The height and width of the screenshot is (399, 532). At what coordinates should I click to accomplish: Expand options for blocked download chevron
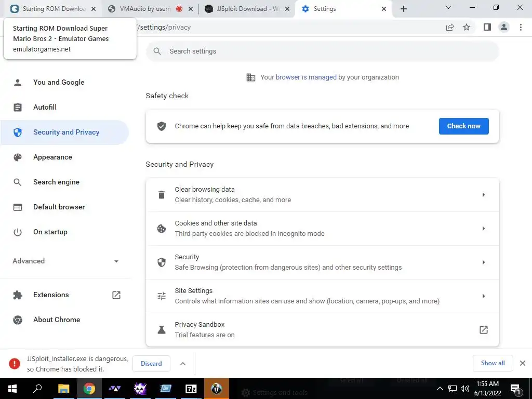click(182, 364)
